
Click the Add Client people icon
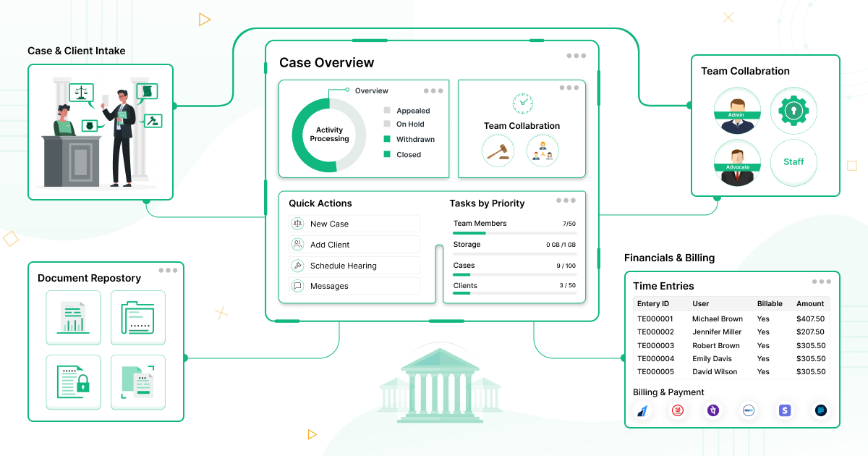point(297,245)
